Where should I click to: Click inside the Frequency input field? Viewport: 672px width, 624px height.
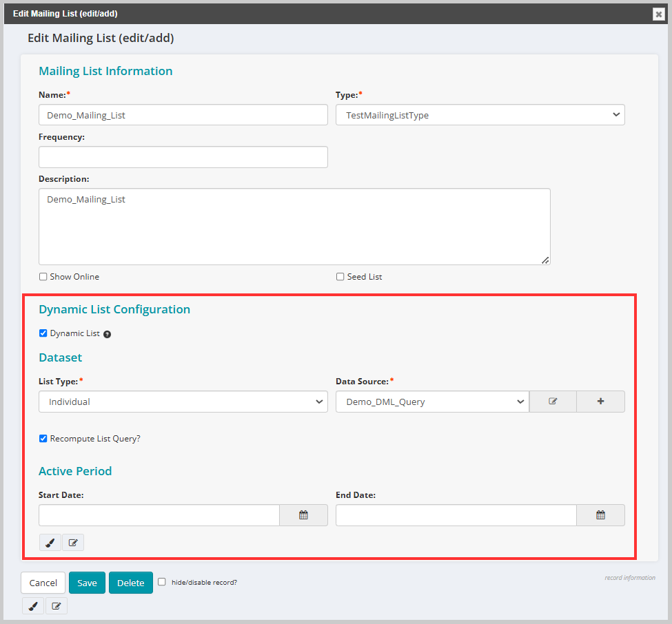coord(183,157)
